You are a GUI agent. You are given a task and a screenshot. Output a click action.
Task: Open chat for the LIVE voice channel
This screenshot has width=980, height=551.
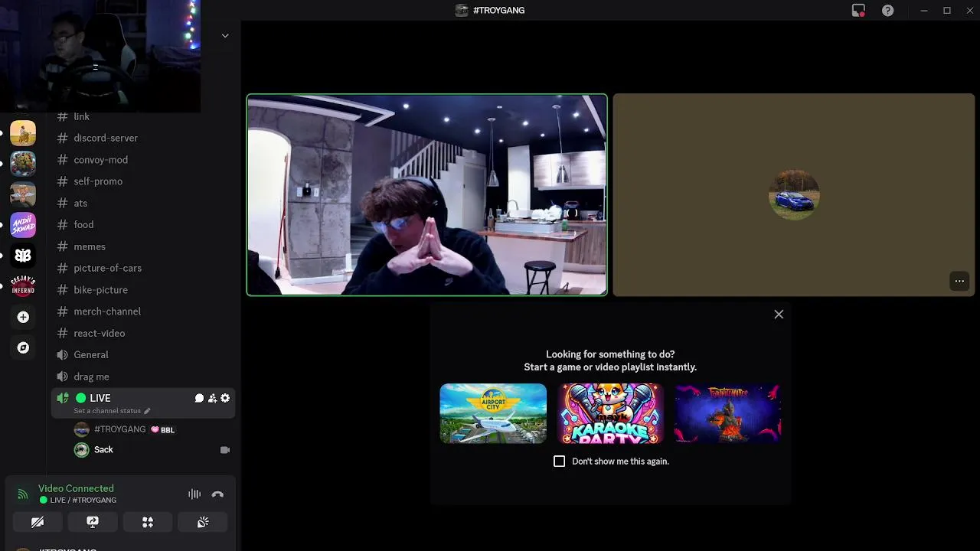click(199, 398)
